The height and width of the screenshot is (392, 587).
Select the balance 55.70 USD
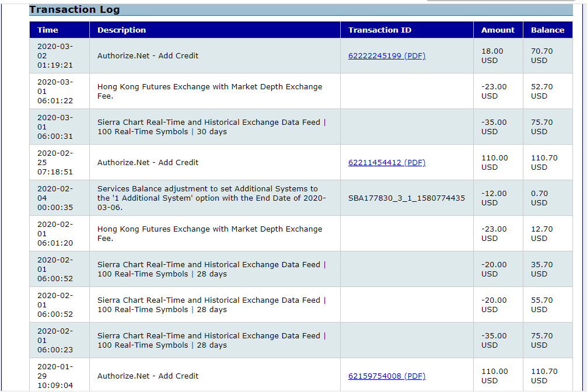tap(541, 304)
